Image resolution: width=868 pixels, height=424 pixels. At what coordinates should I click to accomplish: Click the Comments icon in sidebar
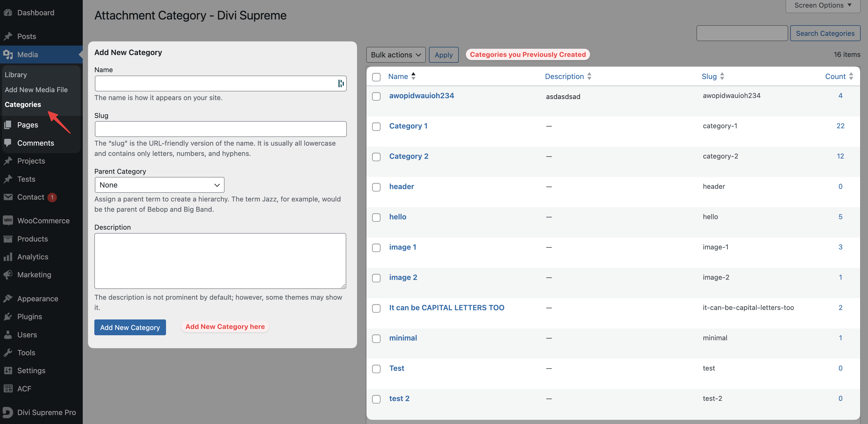(8, 142)
